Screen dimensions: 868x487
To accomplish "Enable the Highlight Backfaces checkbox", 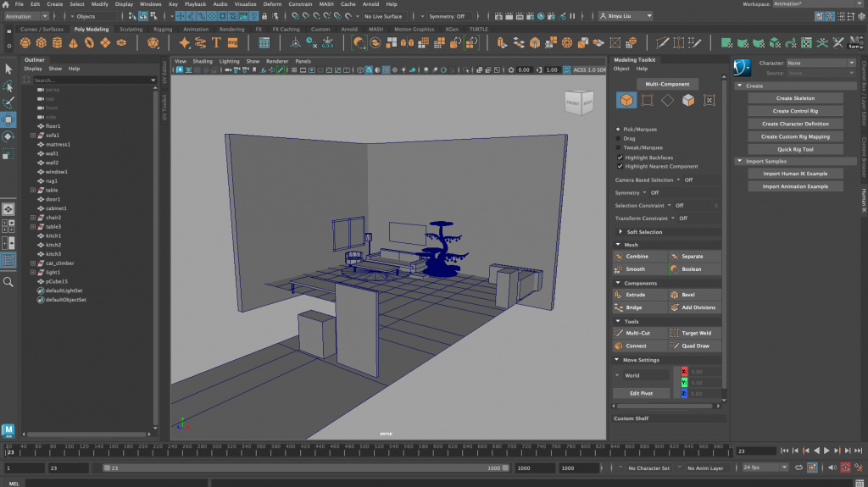I will tap(620, 157).
